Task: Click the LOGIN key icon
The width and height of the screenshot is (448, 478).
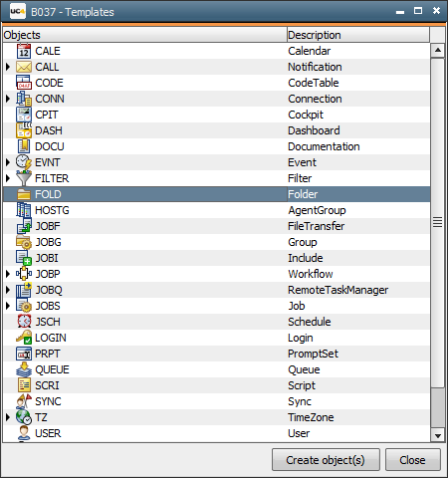Action: pyautogui.click(x=24, y=338)
